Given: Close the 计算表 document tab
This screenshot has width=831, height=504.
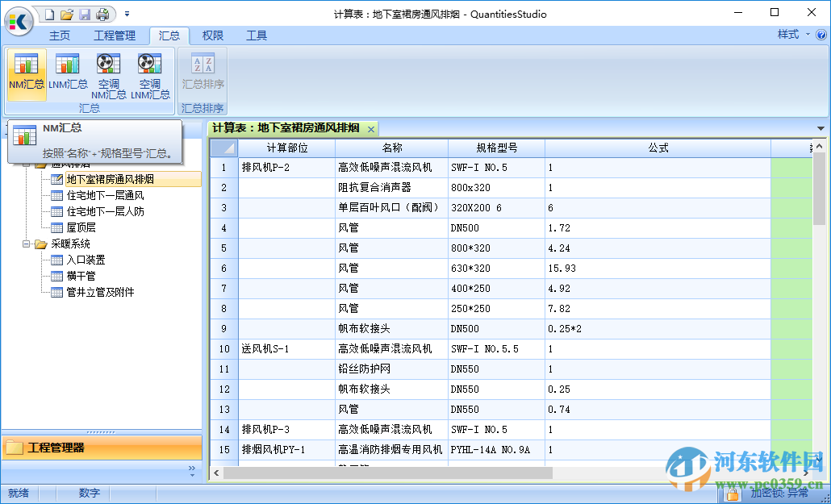Looking at the screenshot, I should 370,128.
